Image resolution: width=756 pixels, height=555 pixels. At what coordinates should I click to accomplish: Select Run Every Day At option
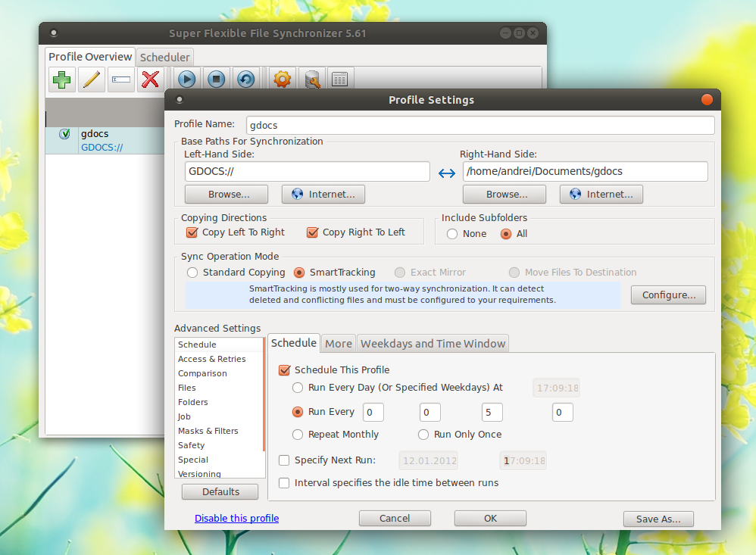pos(298,388)
